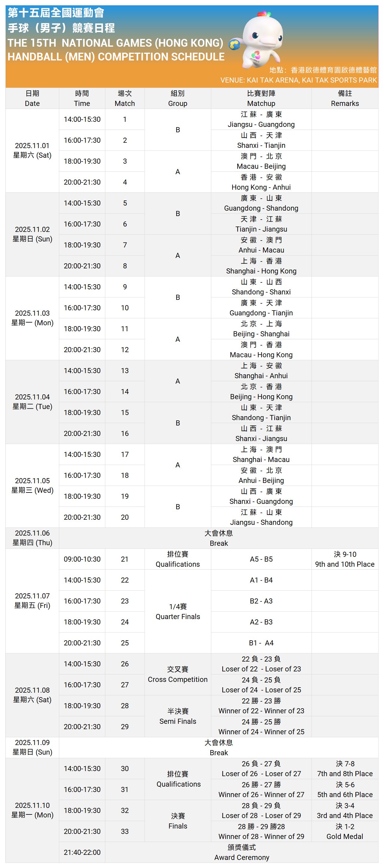Click the Remarks column header
The width and height of the screenshot is (383, 868).
(345, 98)
